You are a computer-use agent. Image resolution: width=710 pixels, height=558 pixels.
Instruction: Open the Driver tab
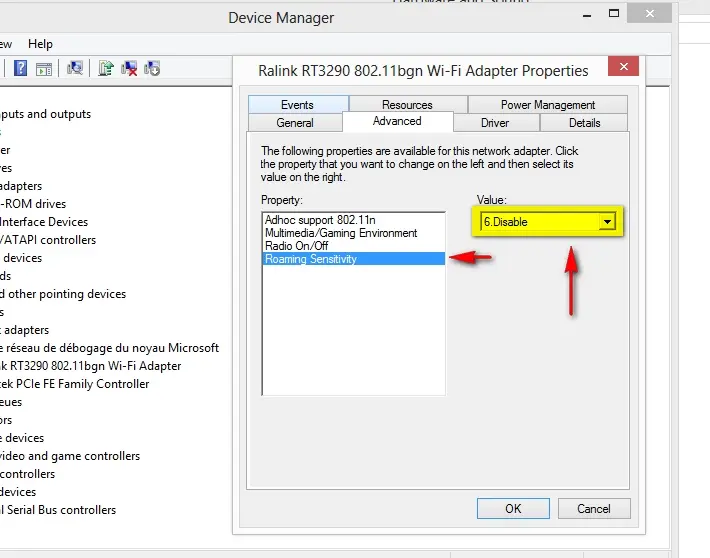pos(495,123)
